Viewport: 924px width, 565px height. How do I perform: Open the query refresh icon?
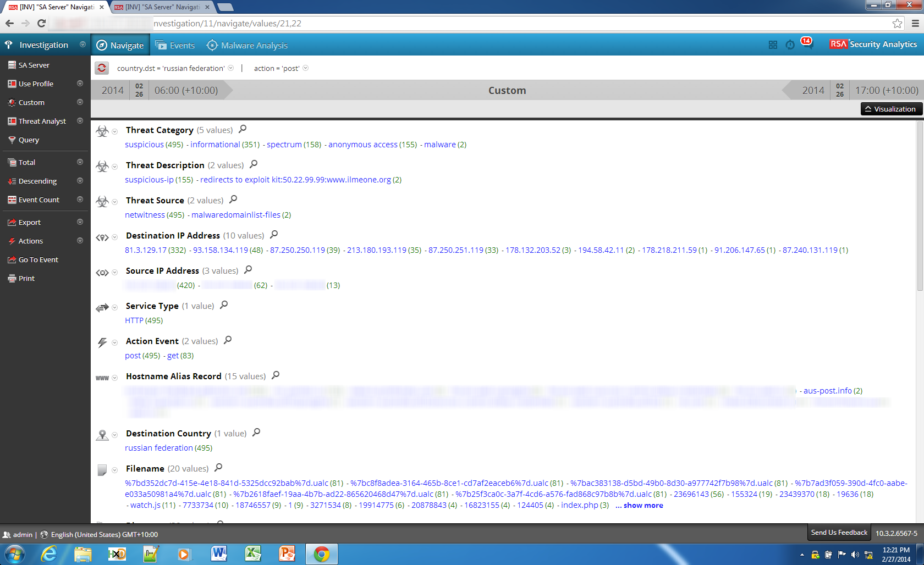[x=102, y=68]
